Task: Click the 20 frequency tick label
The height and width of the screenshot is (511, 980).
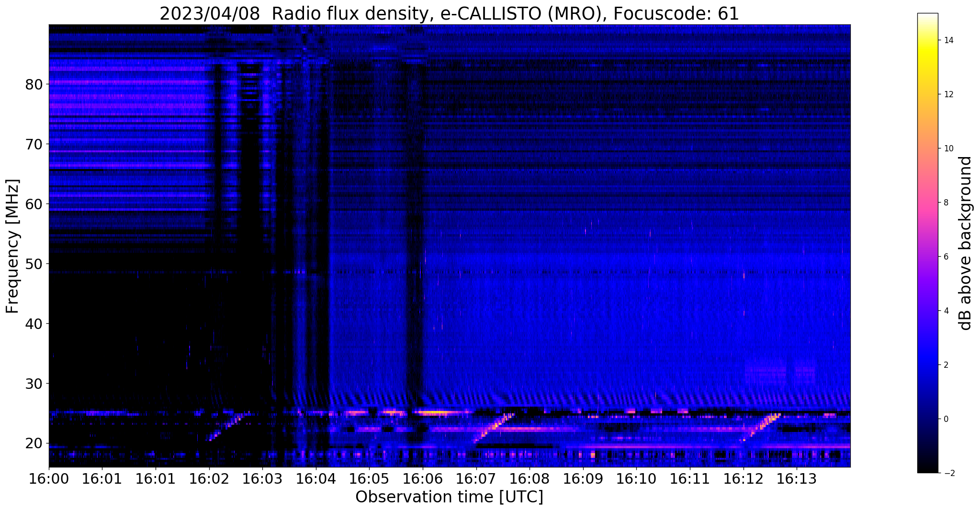Action: click(34, 443)
